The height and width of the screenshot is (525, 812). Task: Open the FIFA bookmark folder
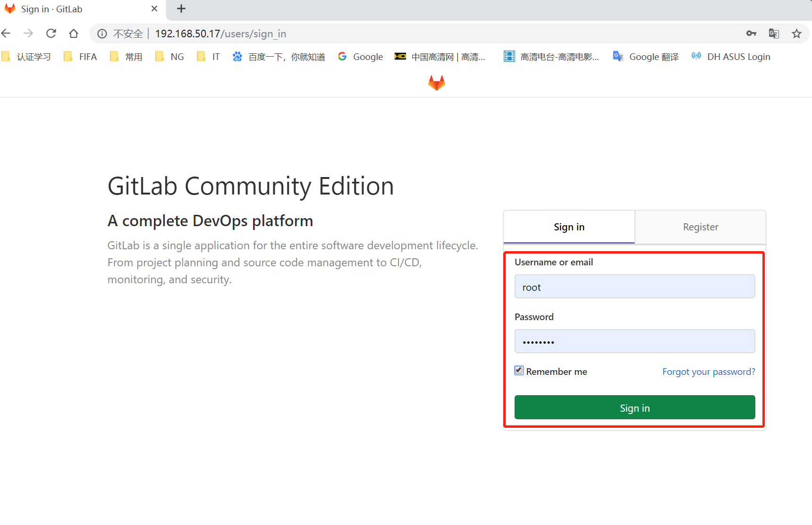(x=81, y=57)
